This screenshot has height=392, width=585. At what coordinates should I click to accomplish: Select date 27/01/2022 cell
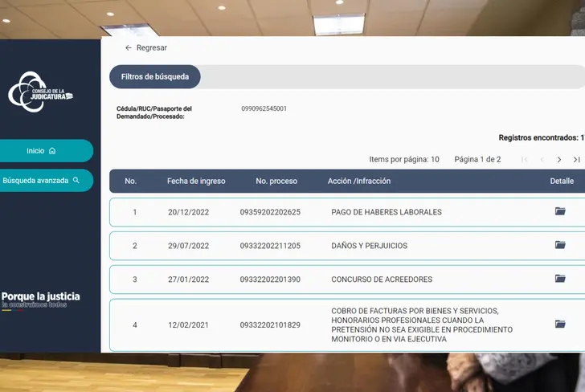[188, 280]
